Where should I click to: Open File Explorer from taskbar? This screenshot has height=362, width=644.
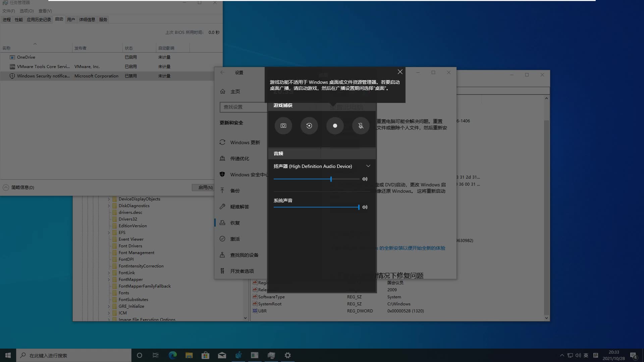coord(189,355)
